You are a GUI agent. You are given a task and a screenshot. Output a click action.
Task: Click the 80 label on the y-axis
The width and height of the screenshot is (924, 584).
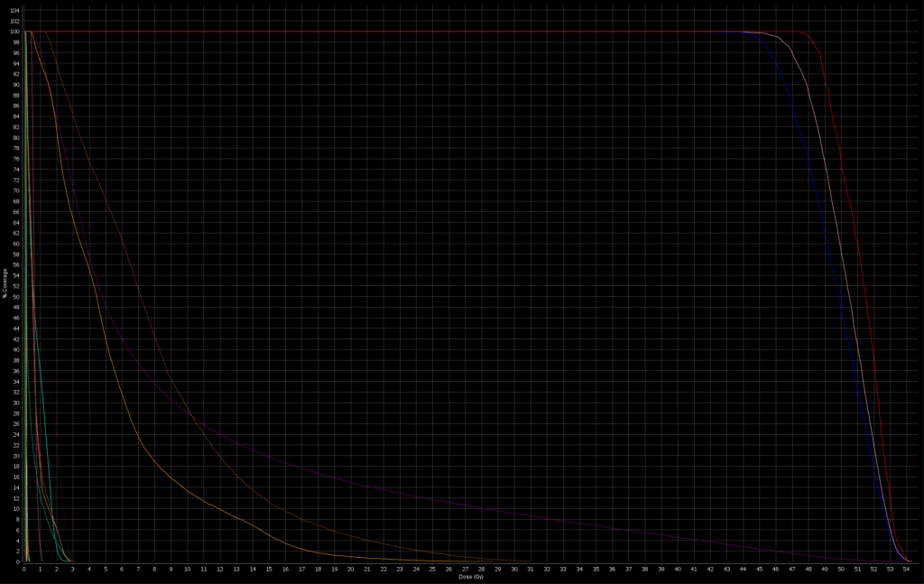[x=16, y=137]
